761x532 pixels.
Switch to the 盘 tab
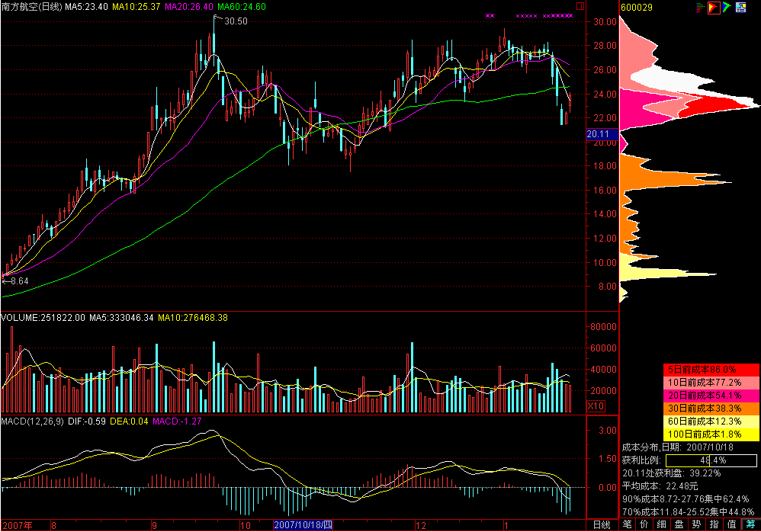679,524
